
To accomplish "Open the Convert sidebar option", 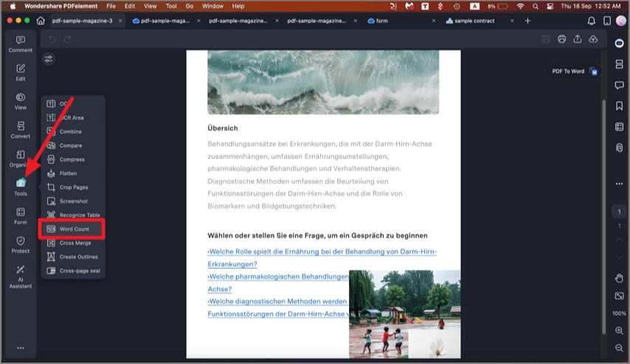I will [x=21, y=130].
